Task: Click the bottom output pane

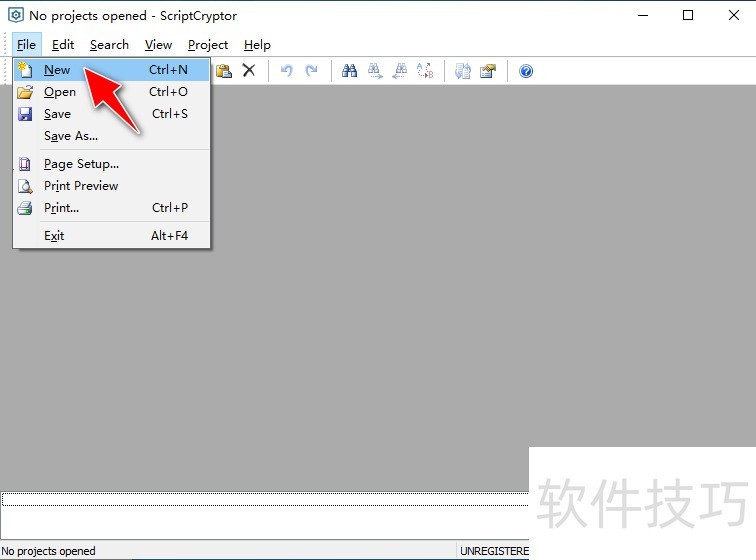Action: (x=265, y=516)
